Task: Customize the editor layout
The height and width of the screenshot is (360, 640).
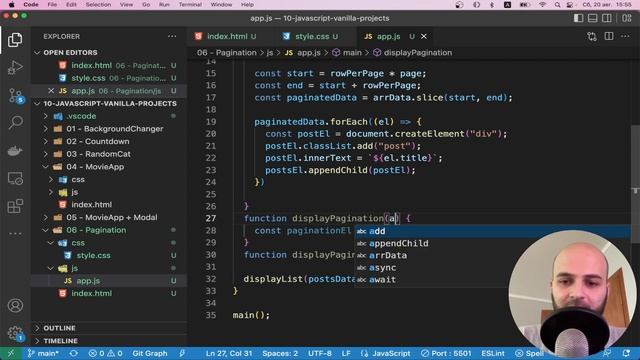Action: pyautogui.click(x=627, y=18)
